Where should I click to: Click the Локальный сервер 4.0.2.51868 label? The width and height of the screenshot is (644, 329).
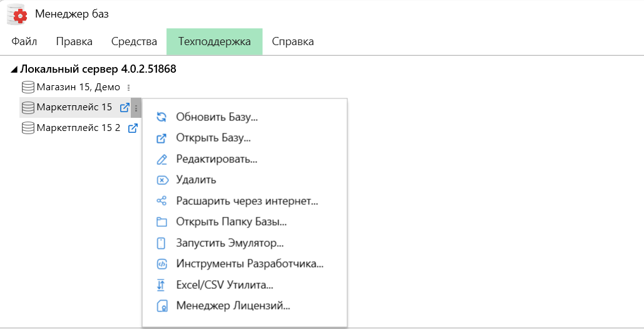point(98,69)
